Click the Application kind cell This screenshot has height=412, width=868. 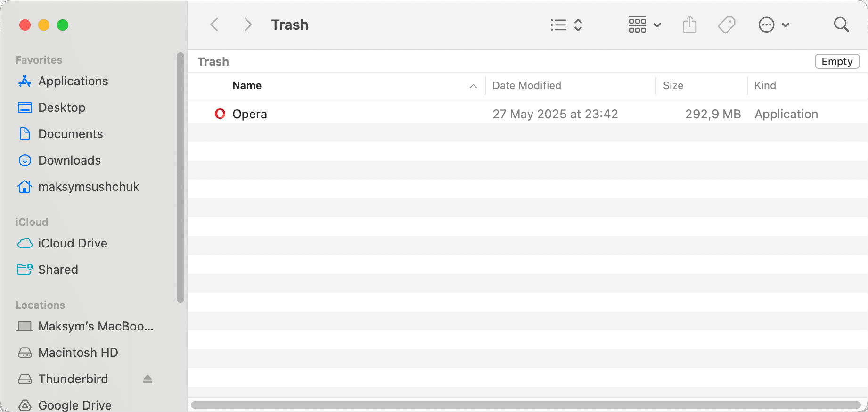click(x=786, y=114)
